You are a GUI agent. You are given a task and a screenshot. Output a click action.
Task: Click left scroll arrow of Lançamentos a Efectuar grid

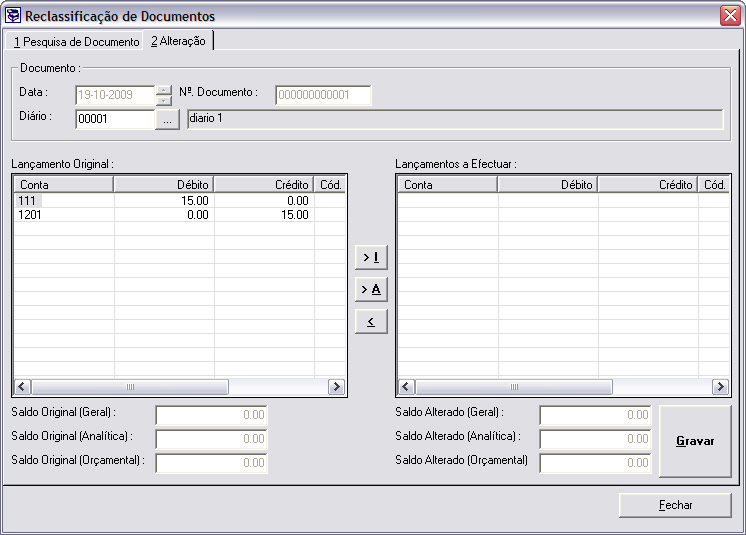point(406,387)
